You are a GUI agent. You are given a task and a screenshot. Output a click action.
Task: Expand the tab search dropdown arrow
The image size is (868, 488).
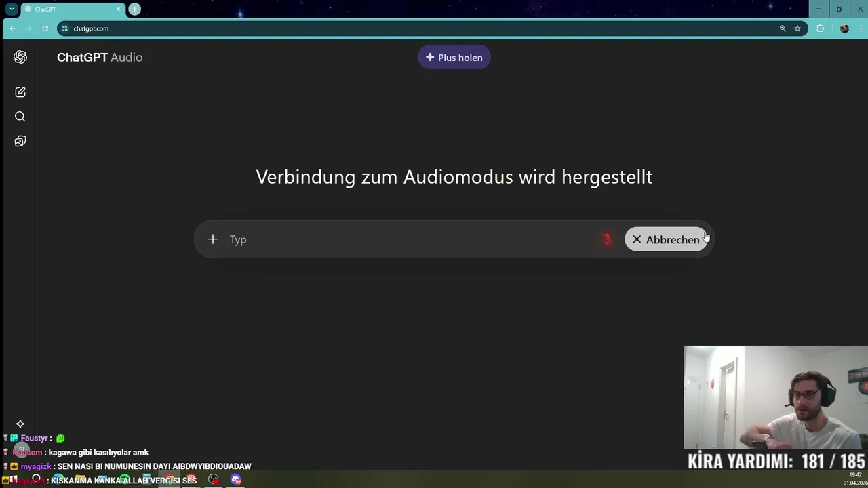(x=12, y=9)
